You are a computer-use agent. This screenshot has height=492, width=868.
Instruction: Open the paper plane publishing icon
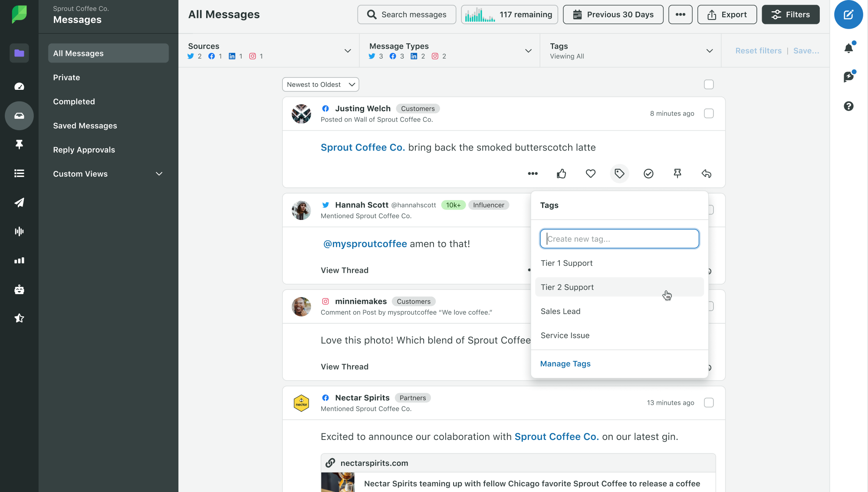coord(19,202)
